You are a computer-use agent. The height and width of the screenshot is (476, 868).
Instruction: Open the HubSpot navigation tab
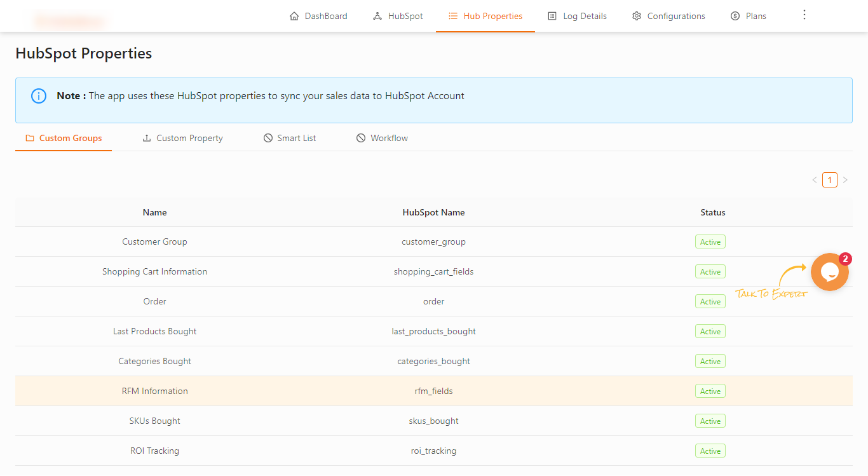click(398, 16)
